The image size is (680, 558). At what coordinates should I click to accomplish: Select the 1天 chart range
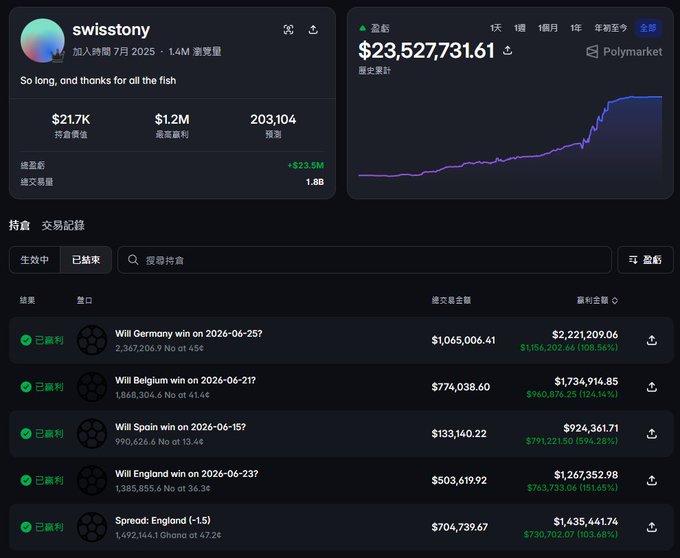(x=496, y=28)
